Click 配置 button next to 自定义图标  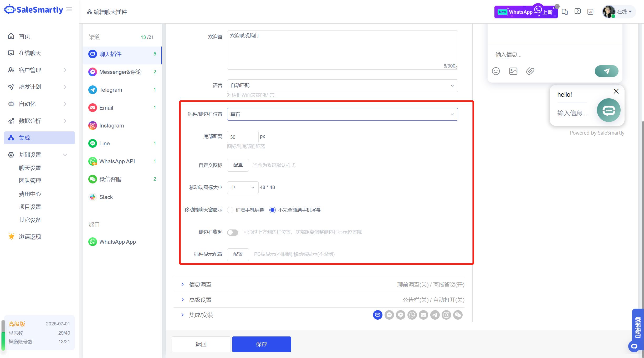238,165
